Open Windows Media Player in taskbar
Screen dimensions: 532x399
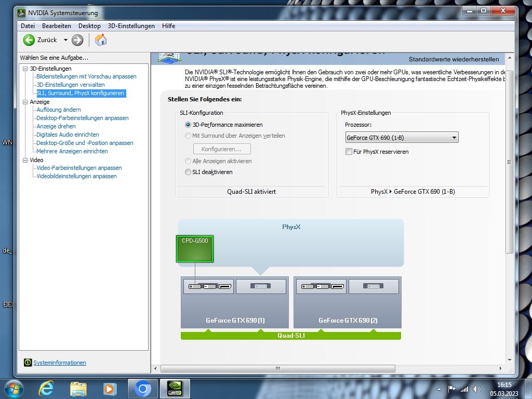pos(109,389)
